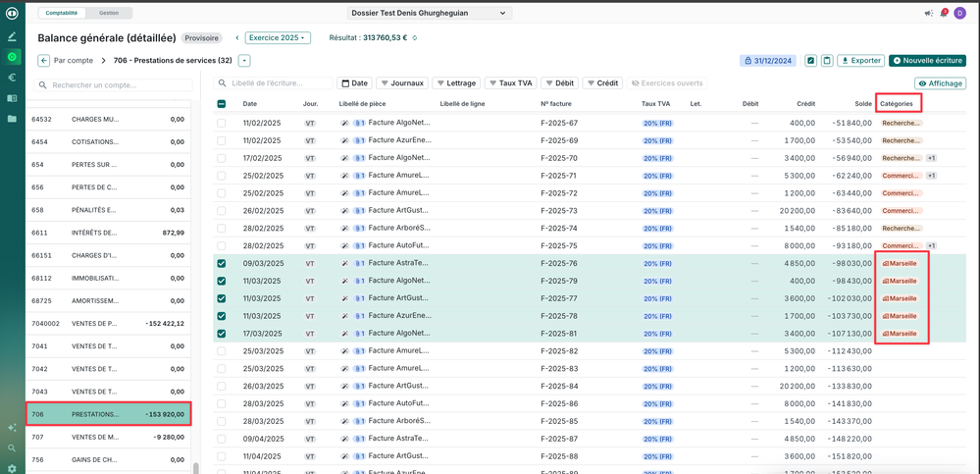Expand the dropdown next to 706 - Prestations de services
Viewport: 980px width, 474px height.
click(244, 61)
